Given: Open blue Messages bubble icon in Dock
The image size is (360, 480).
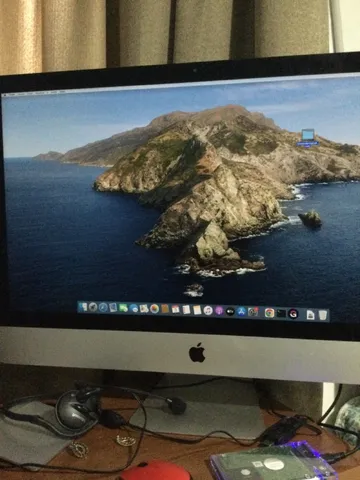Looking at the screenshot, I should pyautogui.click(x=134, y=309).
